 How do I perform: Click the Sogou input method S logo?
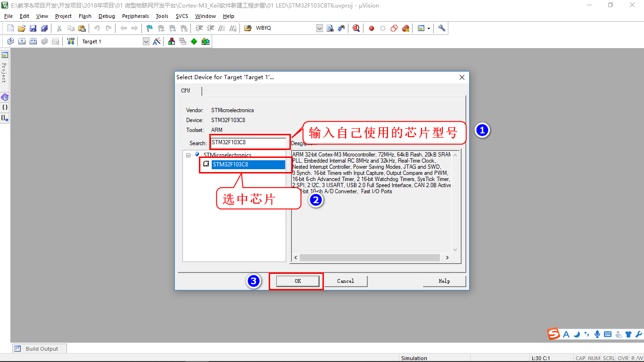554,334
